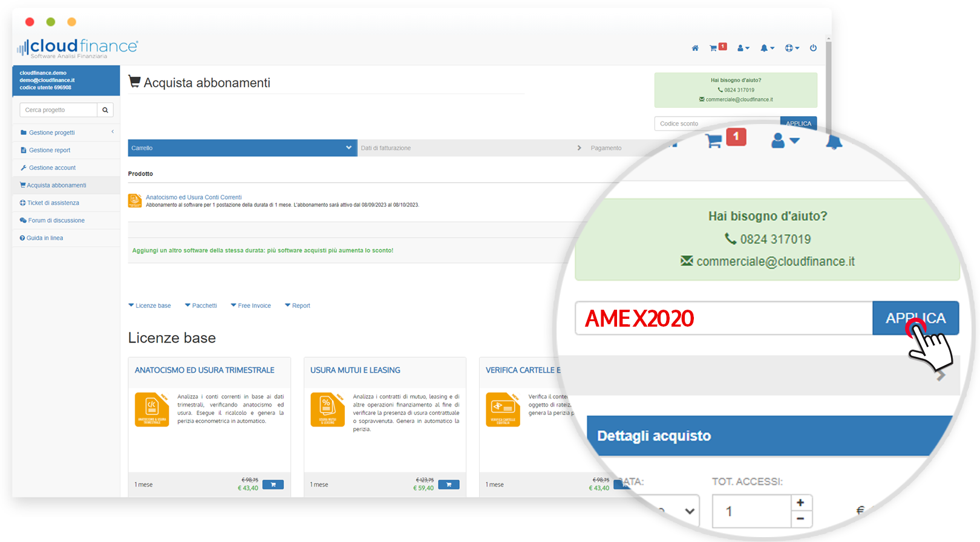Click the green window dot
Screen dimensions: 980x542
(51, 22)
